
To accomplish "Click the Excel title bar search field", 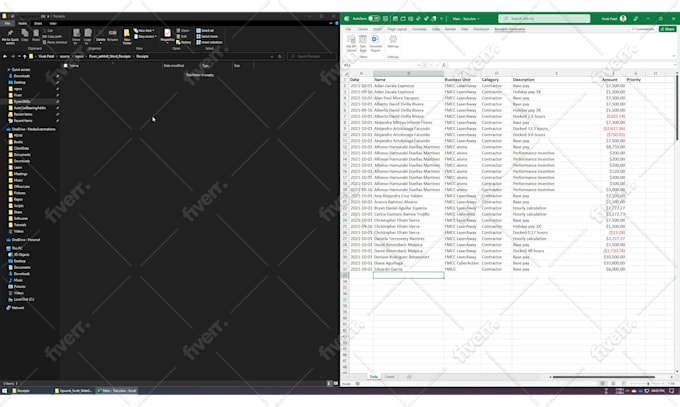I will point(544,19).
